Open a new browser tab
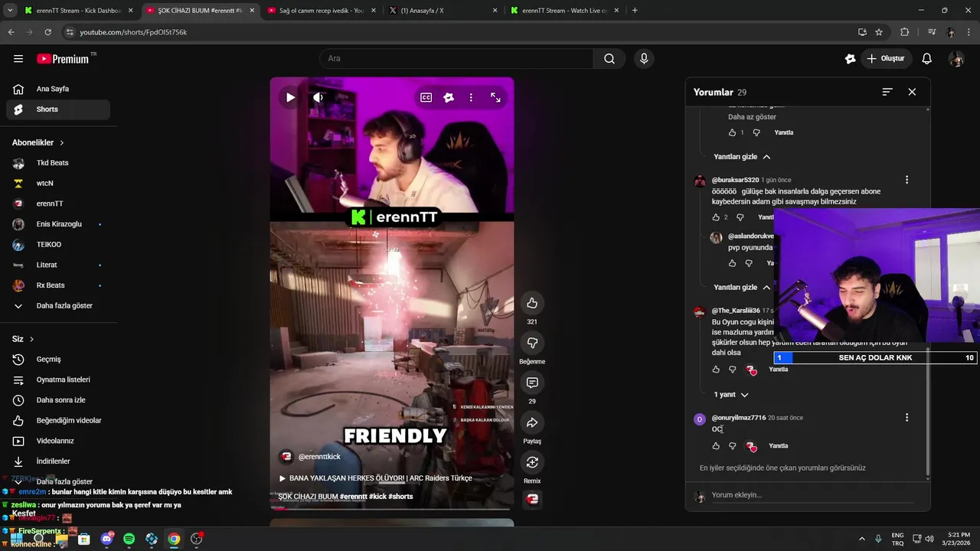This screenshot has height=551, width=980. (x=635, y=11)
